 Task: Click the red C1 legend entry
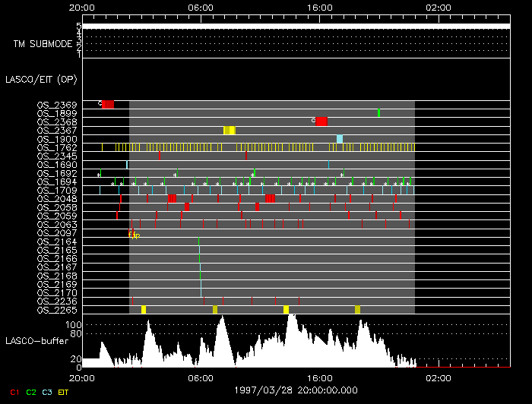(14, 393)
